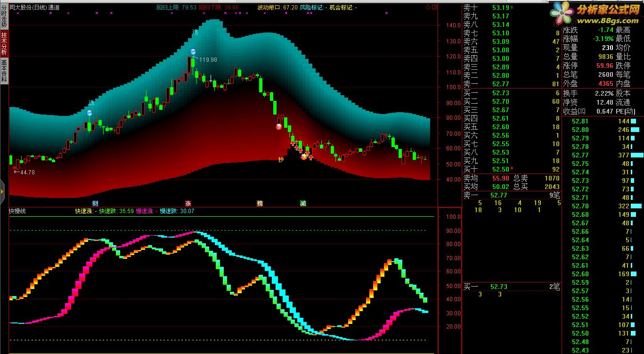The height and width of the screenshot is (354, 644).
Task: Click the 买均 50.02 value
Action: [x=501, y=187]
